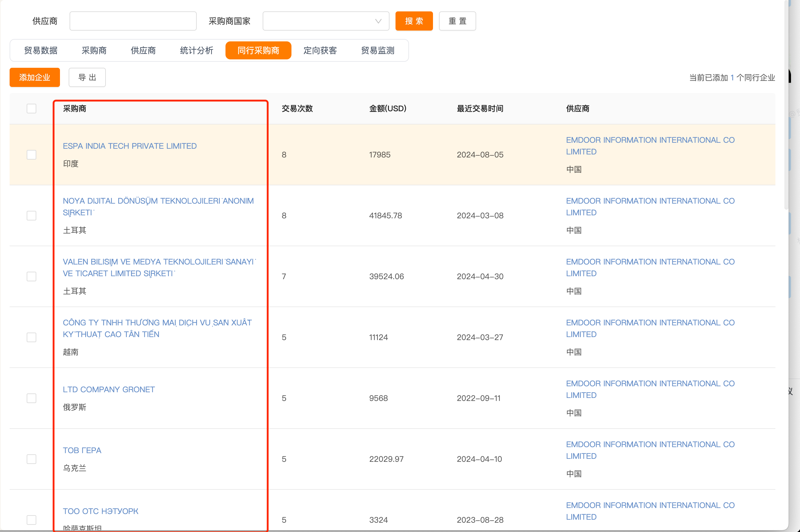Check the NOYA DIJITAL row checkbox
Screen dimensions: 800x532
point(31,215)
